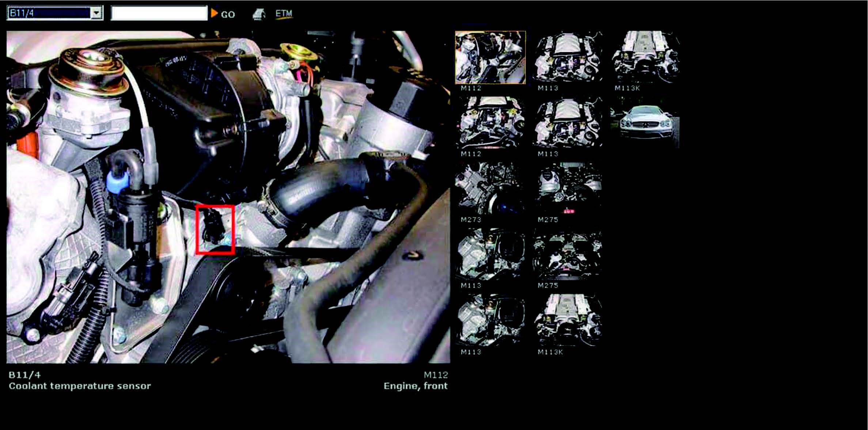Select the M113 thumbnail in the first row

tap(568, 57)
